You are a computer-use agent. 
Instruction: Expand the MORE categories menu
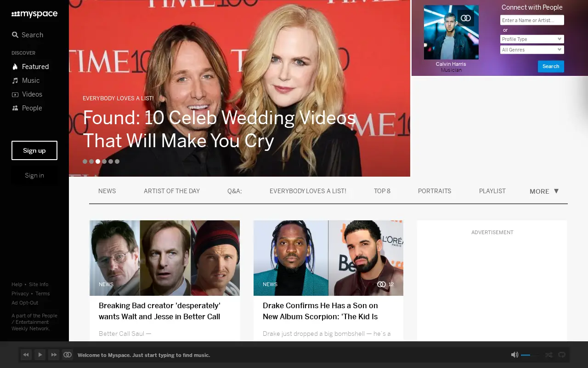[x=544, y=191]
